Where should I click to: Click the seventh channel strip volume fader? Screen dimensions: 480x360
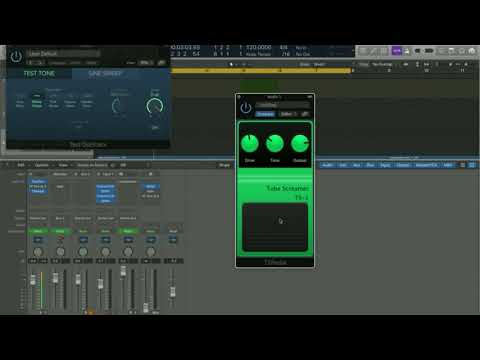[x=173, y=292]
